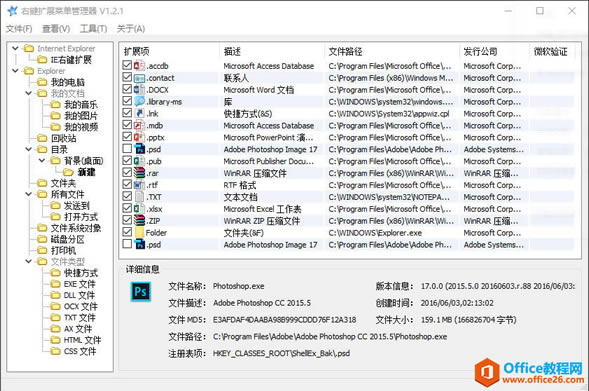Click the Folder row yellow folder icon

139,233
